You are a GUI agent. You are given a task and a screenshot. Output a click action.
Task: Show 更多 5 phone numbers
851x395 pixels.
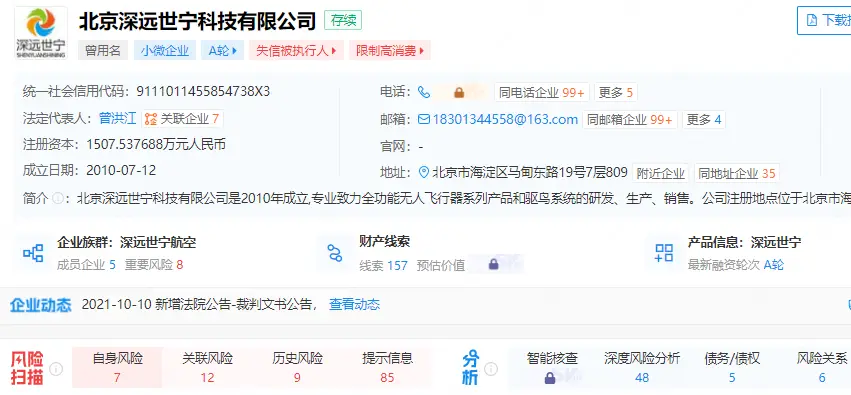[615, 93]
